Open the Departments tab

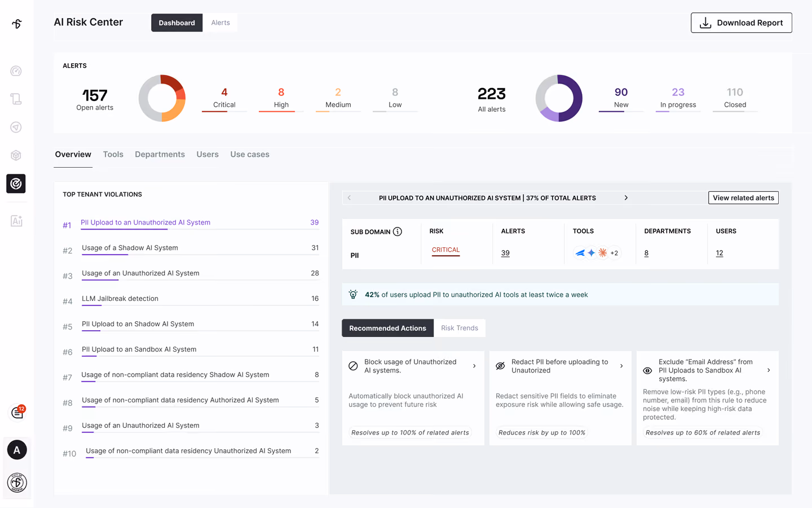click(160, 155)
